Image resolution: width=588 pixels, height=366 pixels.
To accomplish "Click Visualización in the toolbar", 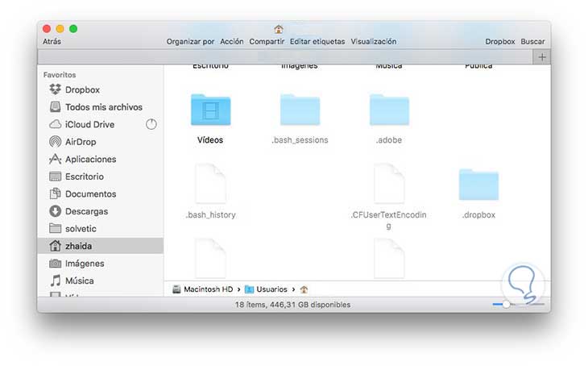I will point(374,41).
